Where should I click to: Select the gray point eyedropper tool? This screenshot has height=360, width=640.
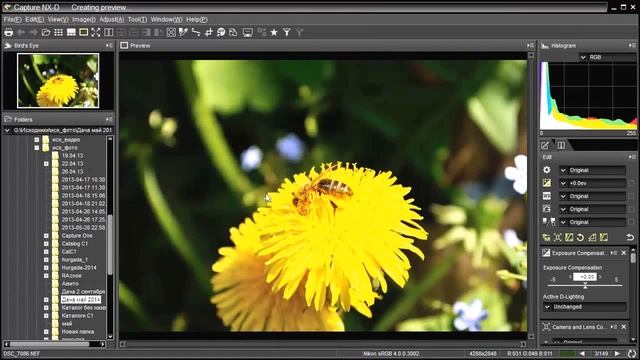pyautogui.click(x=183, y=32)
